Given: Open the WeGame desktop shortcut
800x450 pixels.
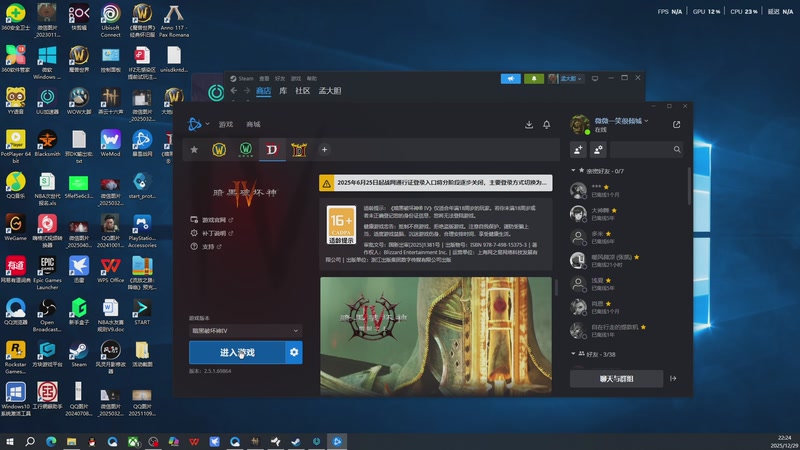Looking at the screenshot, I should pos(15,227).
